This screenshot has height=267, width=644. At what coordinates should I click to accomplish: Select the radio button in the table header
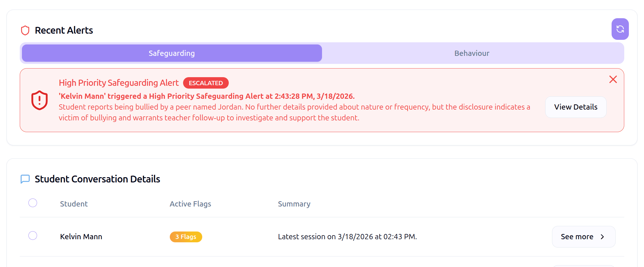(x=33, y=203)
